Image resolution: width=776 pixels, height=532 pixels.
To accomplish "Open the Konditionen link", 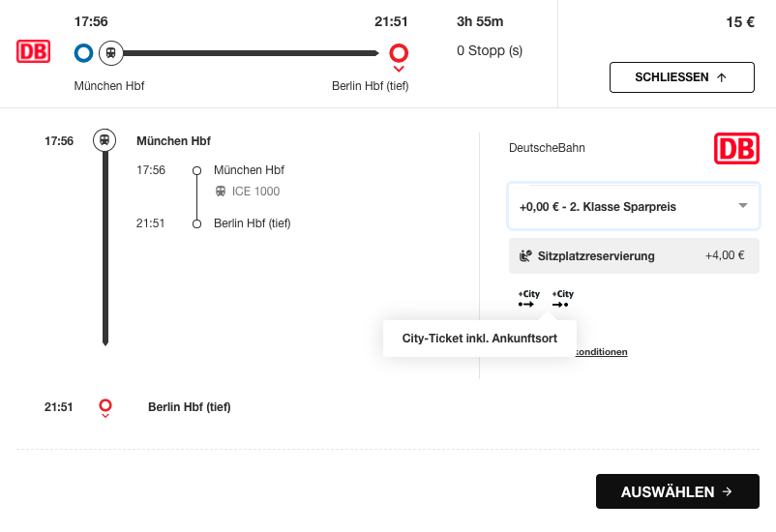I will (601, 352).
